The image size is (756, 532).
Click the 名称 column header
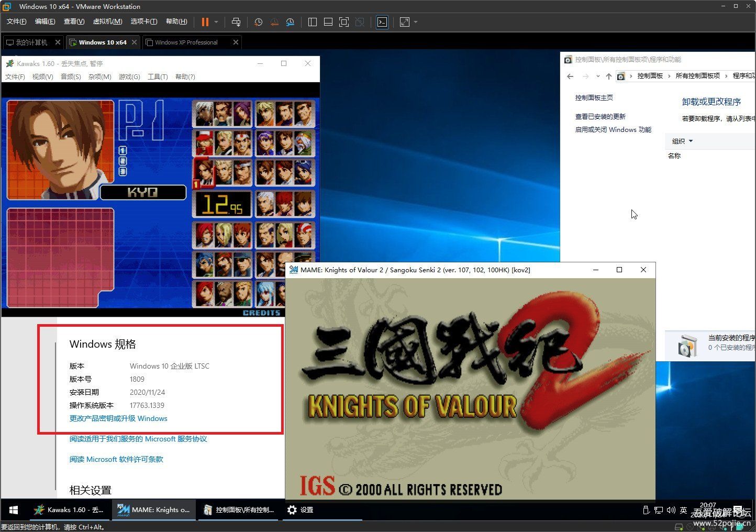(x=674, y=156)
